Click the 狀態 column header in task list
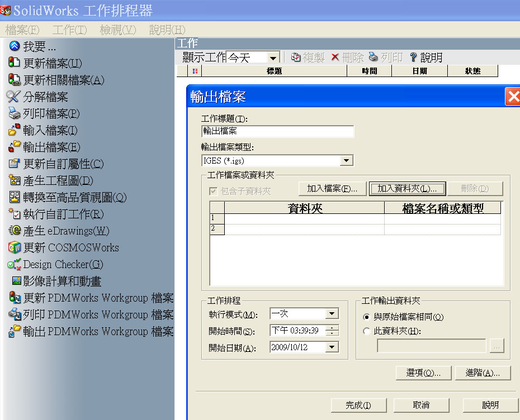The image size is (520, 420). [473, 71]
